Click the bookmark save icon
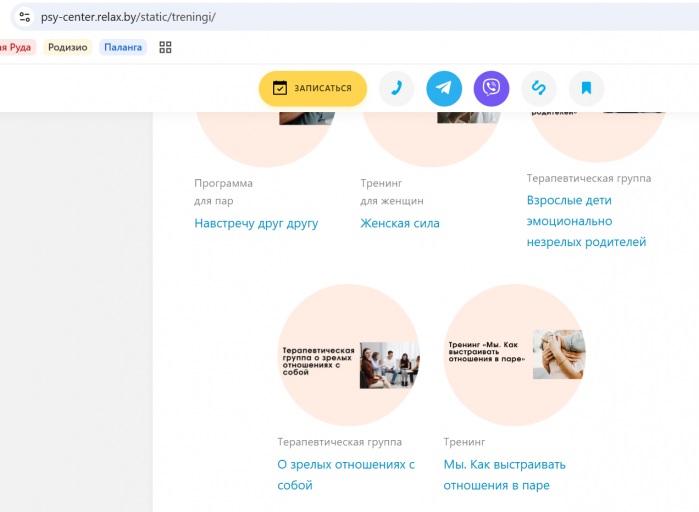The image size is (699, 512). (587, 88)
